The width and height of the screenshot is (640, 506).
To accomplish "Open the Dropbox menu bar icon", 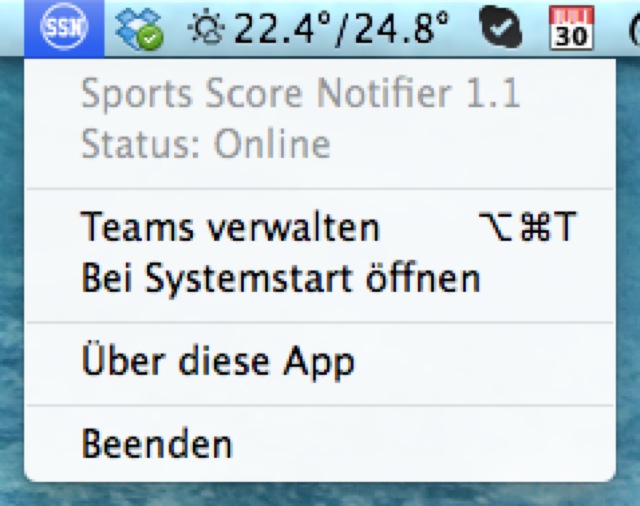I will (139, 29).
